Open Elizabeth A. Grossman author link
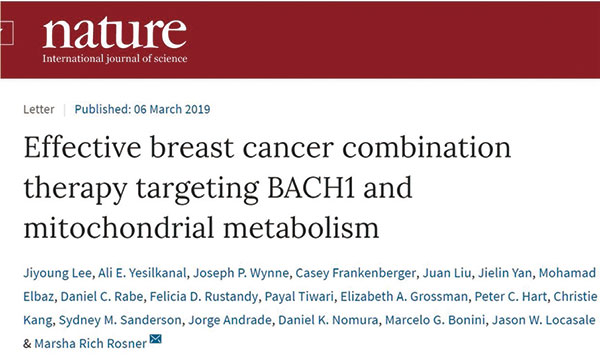Viewport: 600px width, 363px height. tap(404, 296)
